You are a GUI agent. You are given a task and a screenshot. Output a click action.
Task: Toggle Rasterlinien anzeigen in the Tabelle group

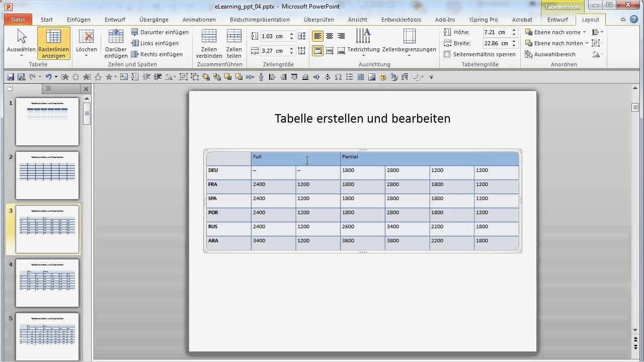[53, 43]
